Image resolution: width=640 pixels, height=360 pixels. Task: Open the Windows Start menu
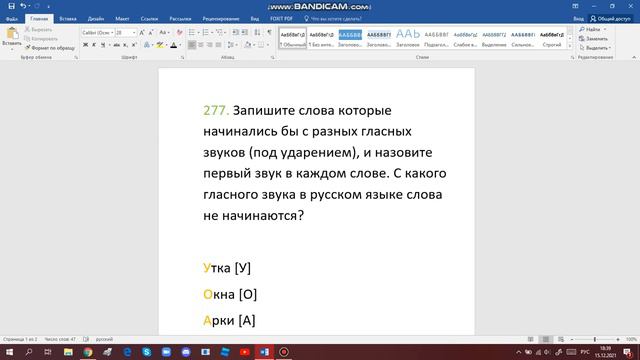(x=9, y=352)
